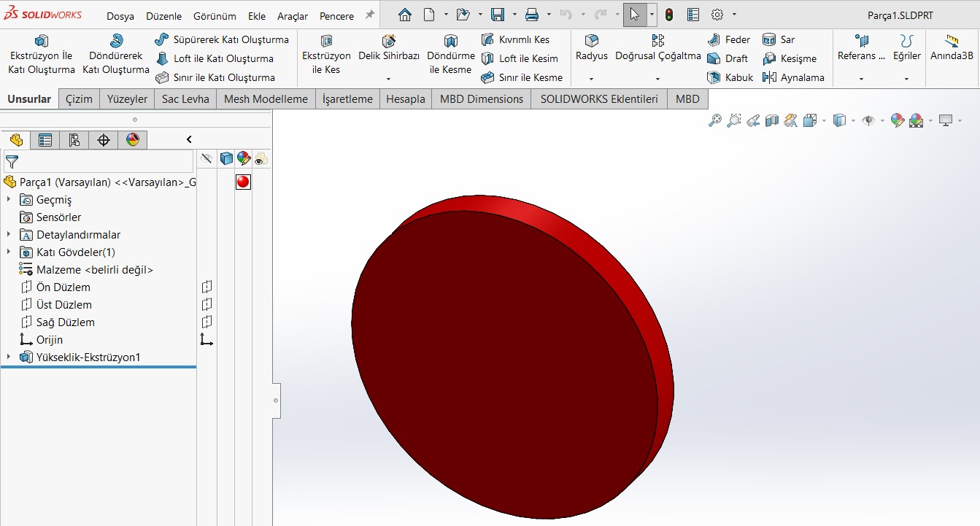Open the Düzenle menu
Viewport: 980px width, 526px height.
pyautogui.click(x=163, y=16)
